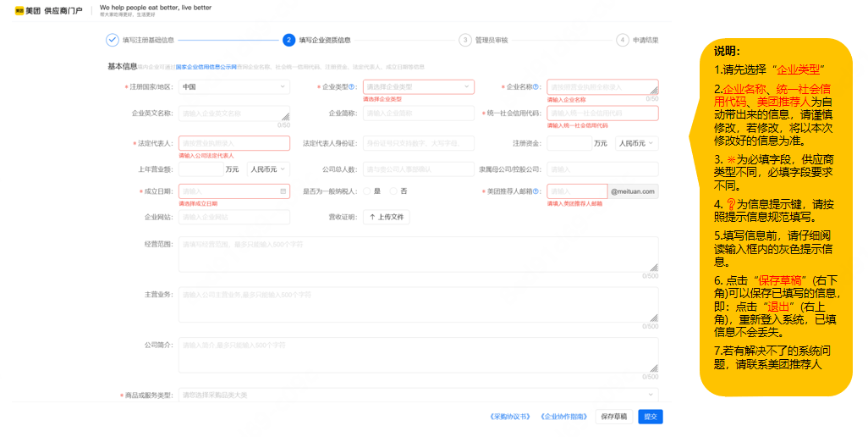Image resolution: width=868 pixels, height=437 pixels.
Task: Select 否 for 是否为一般纳税人
Action: (393, 191)
